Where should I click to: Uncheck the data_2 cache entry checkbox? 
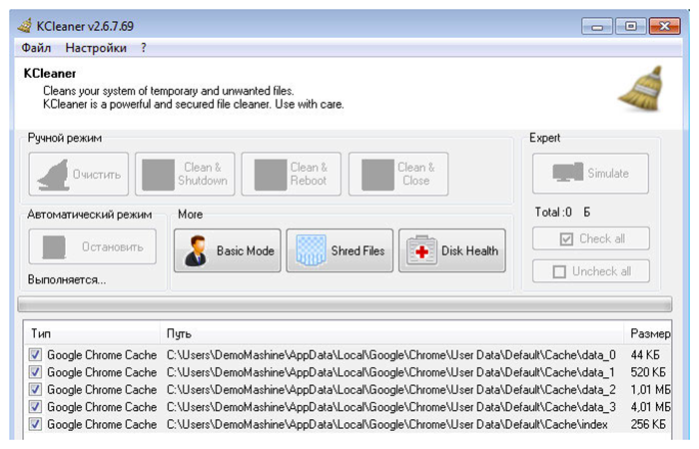tap(35, 390)
